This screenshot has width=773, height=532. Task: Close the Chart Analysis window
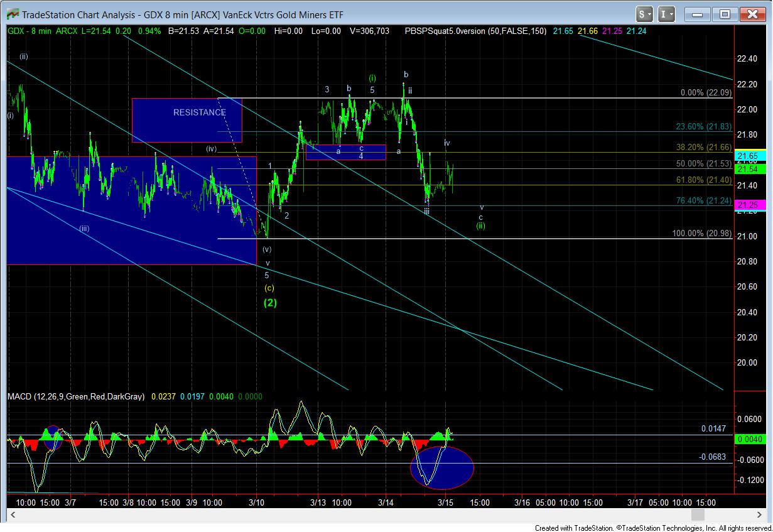pyautogui.click(x=752, y=14)
